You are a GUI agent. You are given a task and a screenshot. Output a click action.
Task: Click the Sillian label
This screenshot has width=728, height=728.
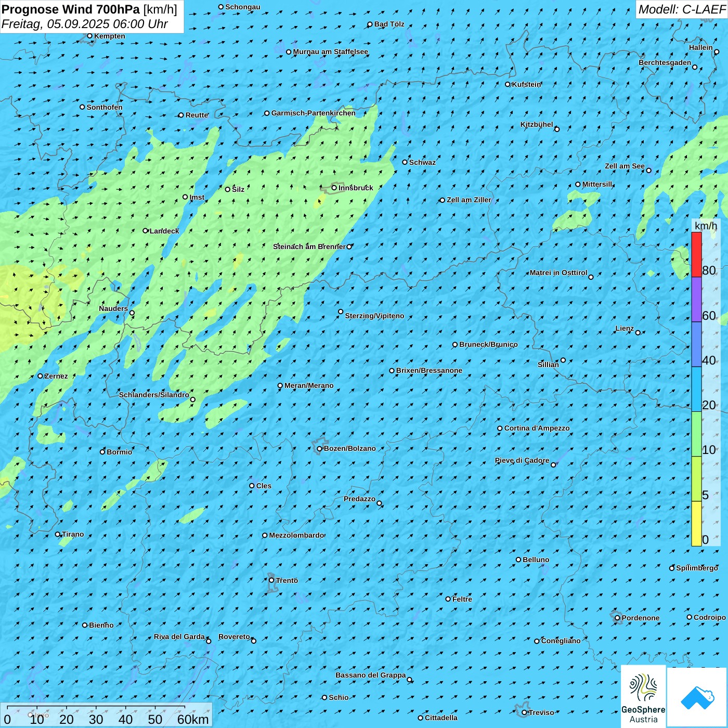coord(548,365)
